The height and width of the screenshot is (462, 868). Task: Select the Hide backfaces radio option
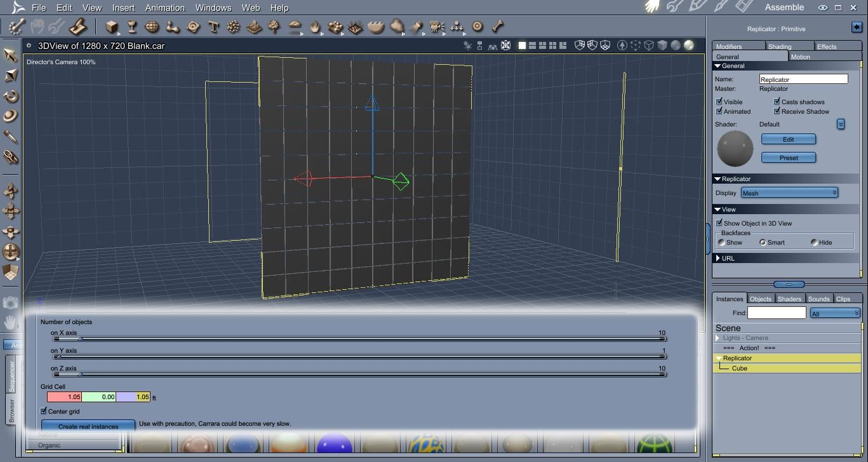coord(814,242)
